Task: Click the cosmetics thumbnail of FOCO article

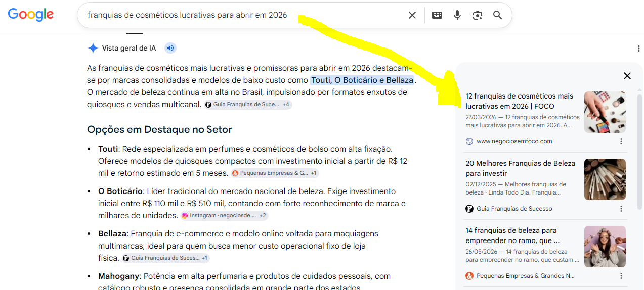Action: pos(605,112)
